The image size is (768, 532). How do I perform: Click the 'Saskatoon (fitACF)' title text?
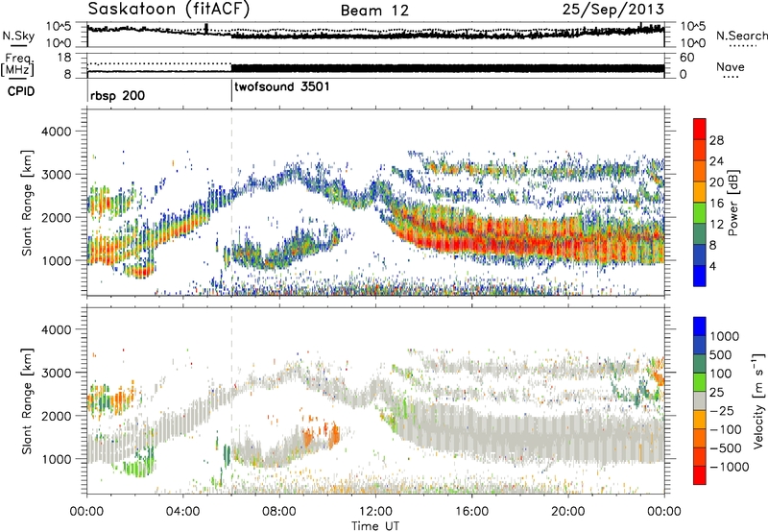pos(169,10)
